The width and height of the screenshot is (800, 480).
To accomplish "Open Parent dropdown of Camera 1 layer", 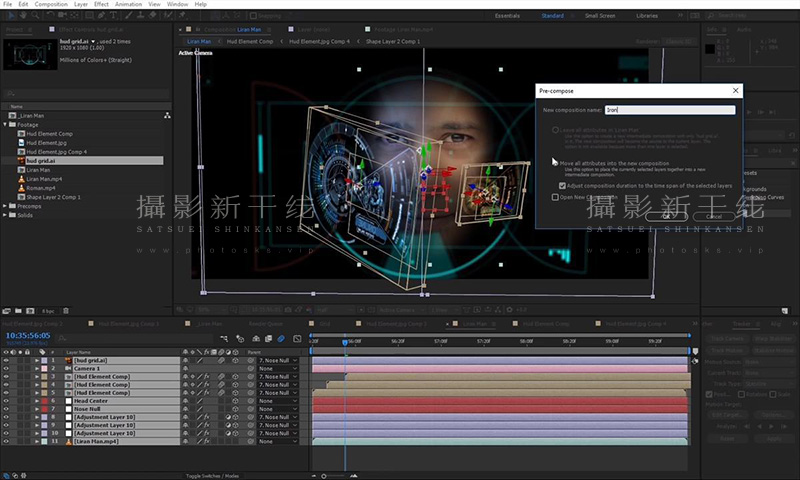I will (x=278, y=368).
